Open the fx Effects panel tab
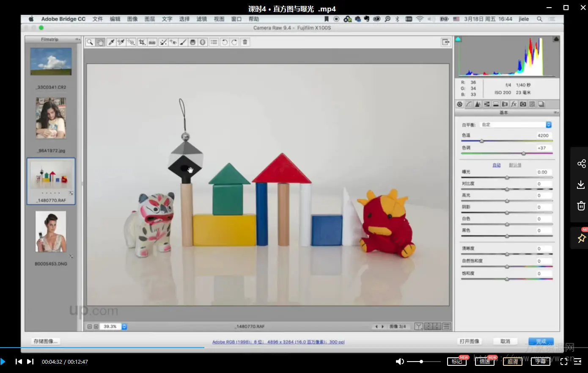This screenshot has height=373, width=588. tap(514, 104)
